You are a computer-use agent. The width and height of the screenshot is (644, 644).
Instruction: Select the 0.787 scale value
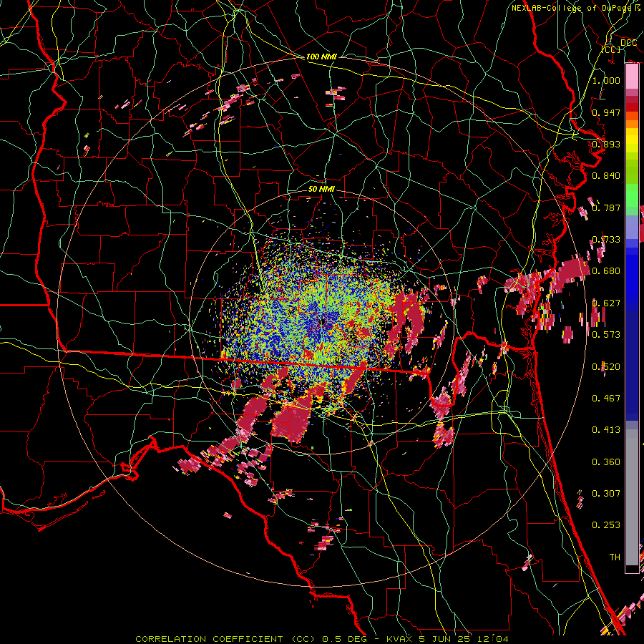[x=606, y=208]
